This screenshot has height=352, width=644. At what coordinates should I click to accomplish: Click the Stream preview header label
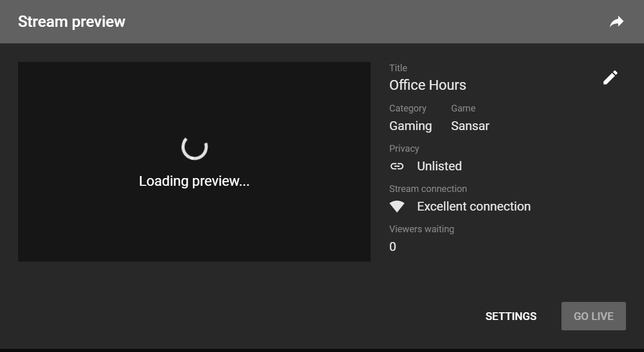tap(72, 22)
